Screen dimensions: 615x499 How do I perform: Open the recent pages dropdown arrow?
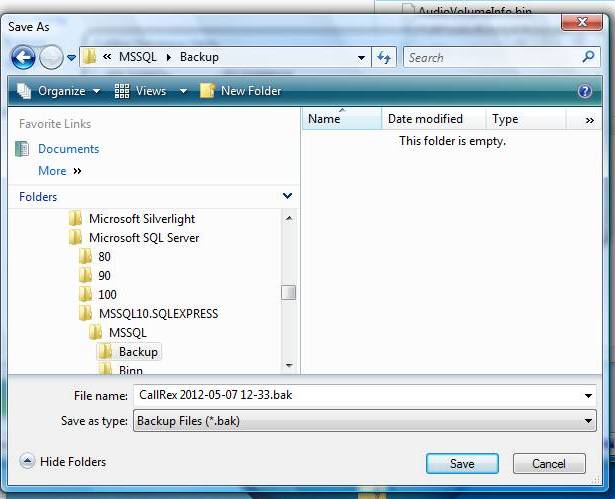point(71,58)
